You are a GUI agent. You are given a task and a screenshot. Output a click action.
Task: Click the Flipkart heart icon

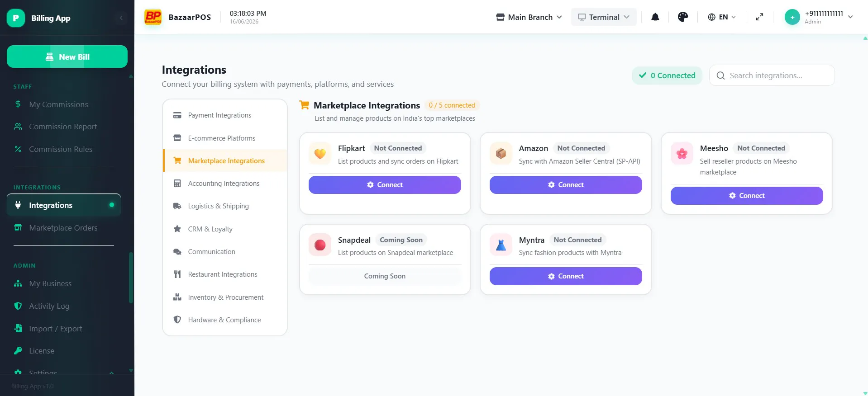coord(320,154)
